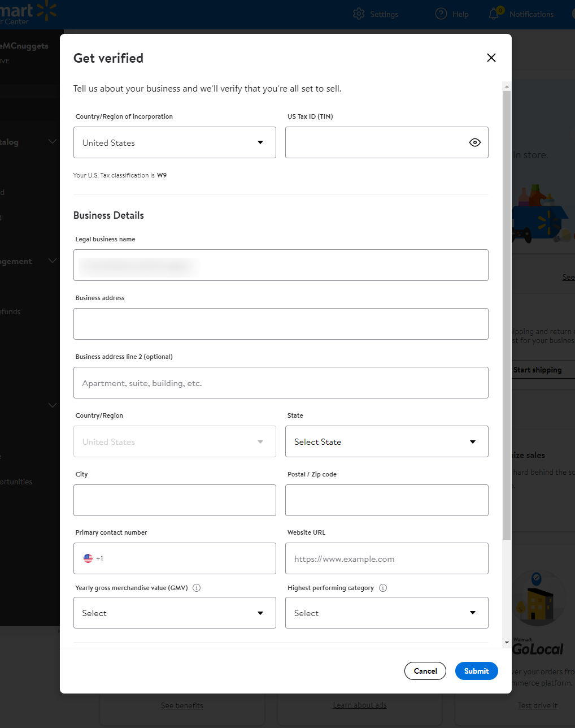The width and height of the screenshot is (575, 728).
Task: Click the scrollbar down arrow
Action: (x=507, y=643)
